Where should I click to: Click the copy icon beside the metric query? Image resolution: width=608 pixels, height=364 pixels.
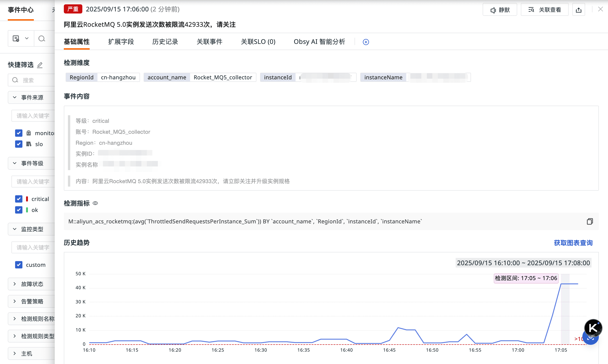(x=590, y=222)
